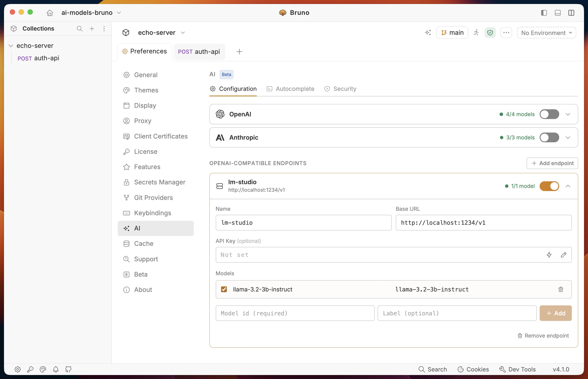Open the Proxy preferences section

click(x=156, y=121)
